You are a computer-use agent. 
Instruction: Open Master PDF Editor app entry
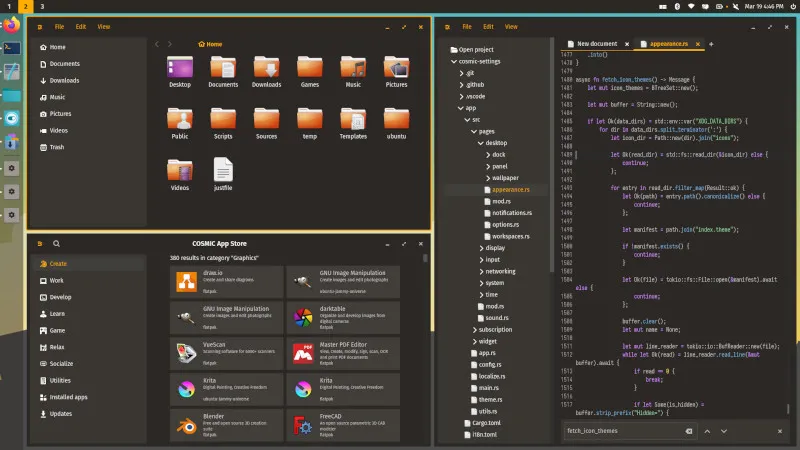[343, 353]
